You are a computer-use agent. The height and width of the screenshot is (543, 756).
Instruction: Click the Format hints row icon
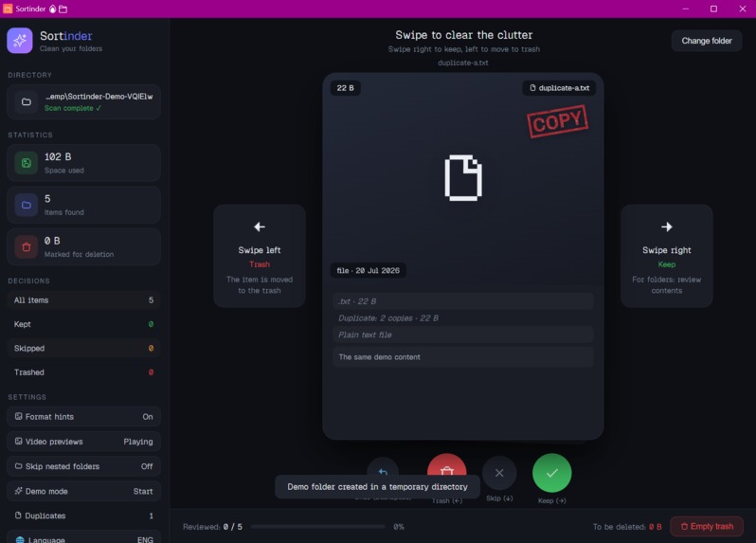[x=18, y=416]
